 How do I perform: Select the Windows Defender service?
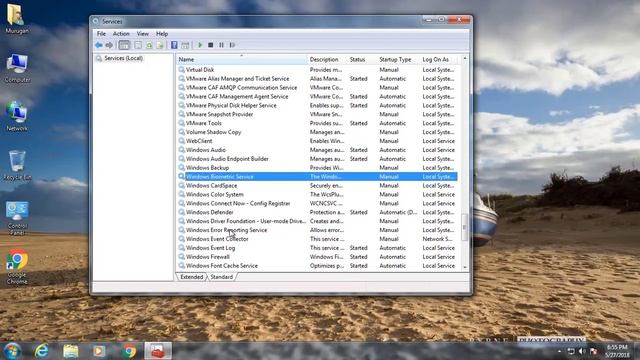317,212
